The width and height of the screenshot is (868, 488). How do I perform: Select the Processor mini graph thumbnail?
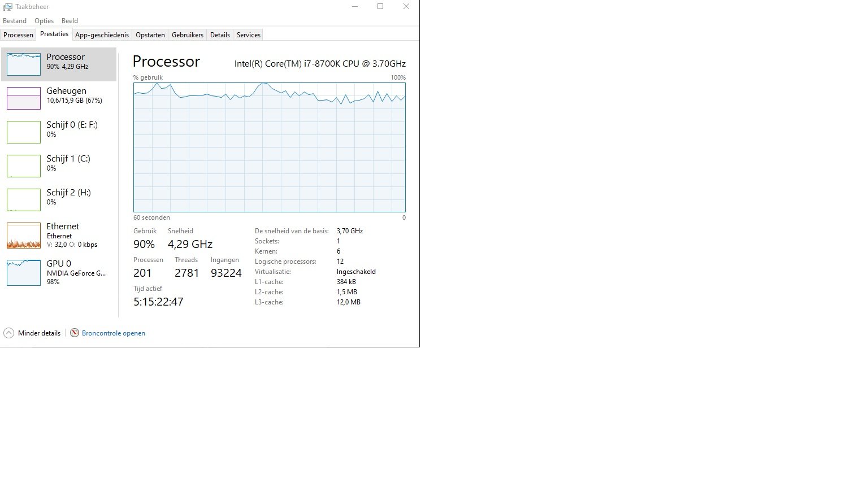click(24, 64)
